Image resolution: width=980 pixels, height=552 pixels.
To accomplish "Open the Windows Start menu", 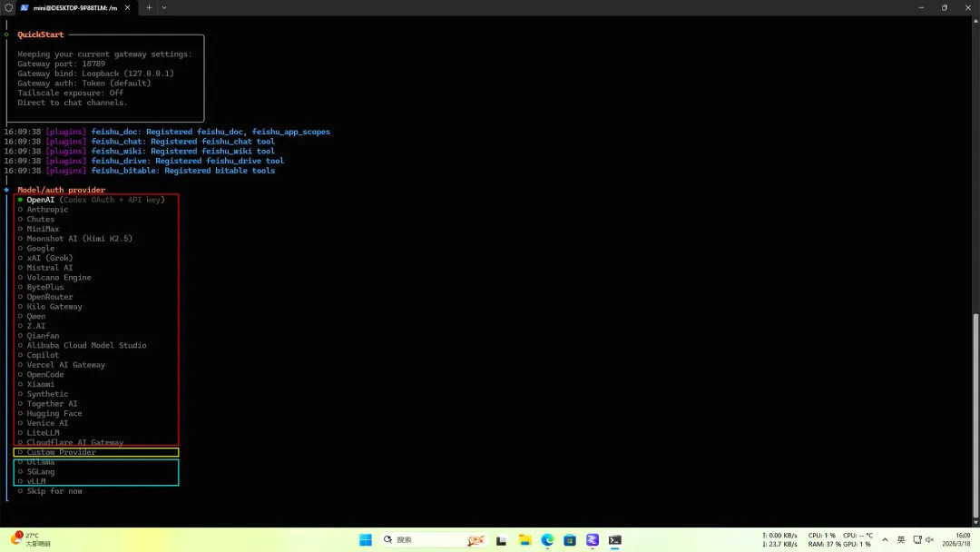I will 366,539.
